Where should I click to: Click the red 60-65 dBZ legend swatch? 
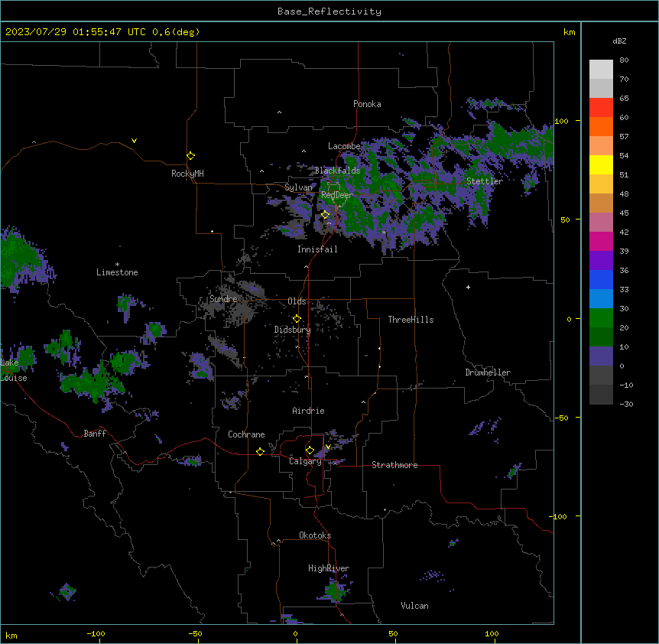601,108
